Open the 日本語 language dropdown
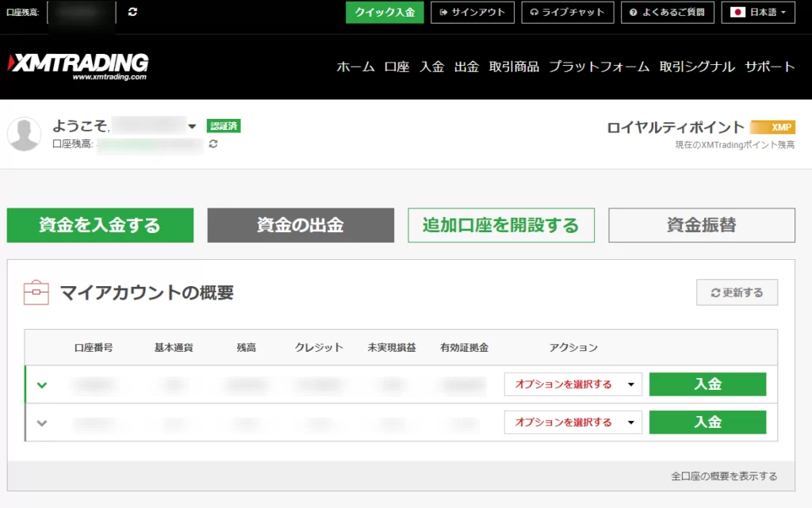The height and width of the screenshot is (508, 812). coord(768,12)
